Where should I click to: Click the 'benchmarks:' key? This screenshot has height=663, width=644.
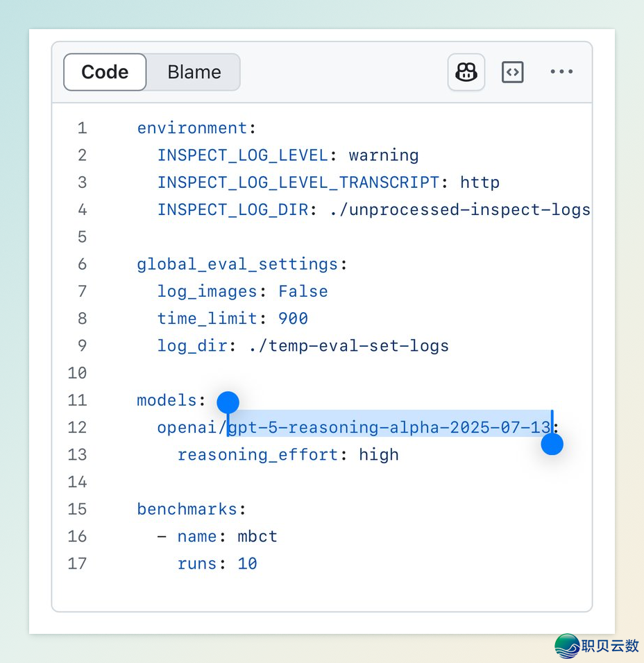pyautogui.click(x=192, y=509)
